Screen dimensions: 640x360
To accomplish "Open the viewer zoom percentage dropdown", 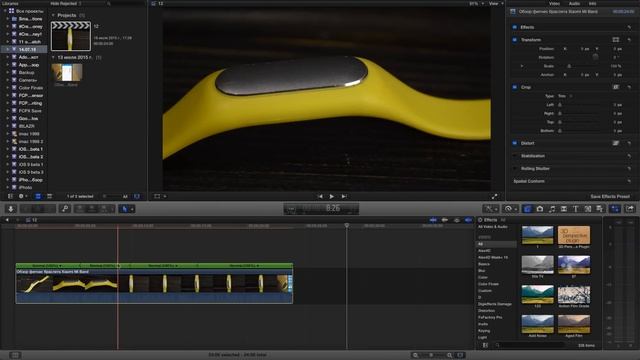I will [476, 3].
